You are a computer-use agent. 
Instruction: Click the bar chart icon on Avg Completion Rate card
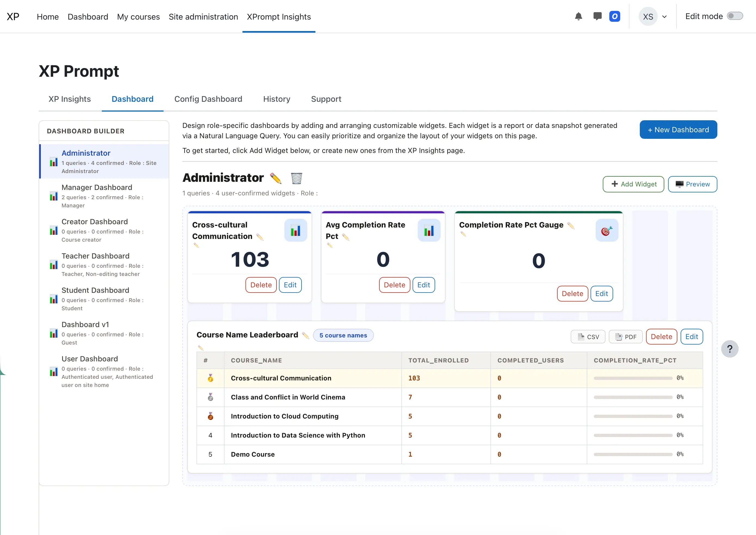click(x=429, y=230)
